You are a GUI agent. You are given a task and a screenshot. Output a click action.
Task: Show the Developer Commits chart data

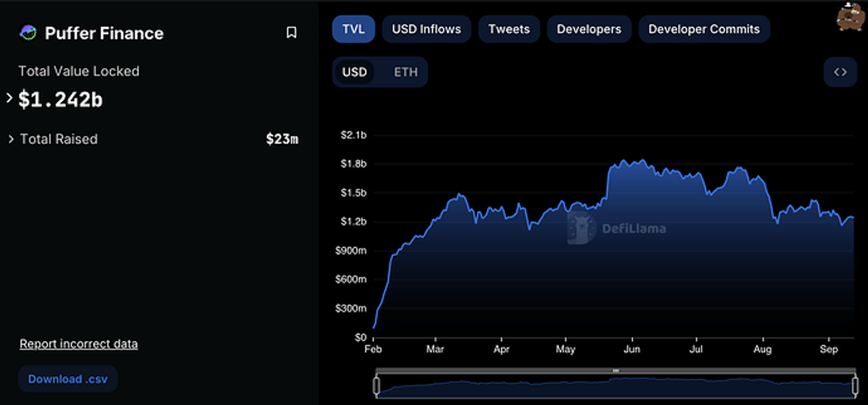704,29
